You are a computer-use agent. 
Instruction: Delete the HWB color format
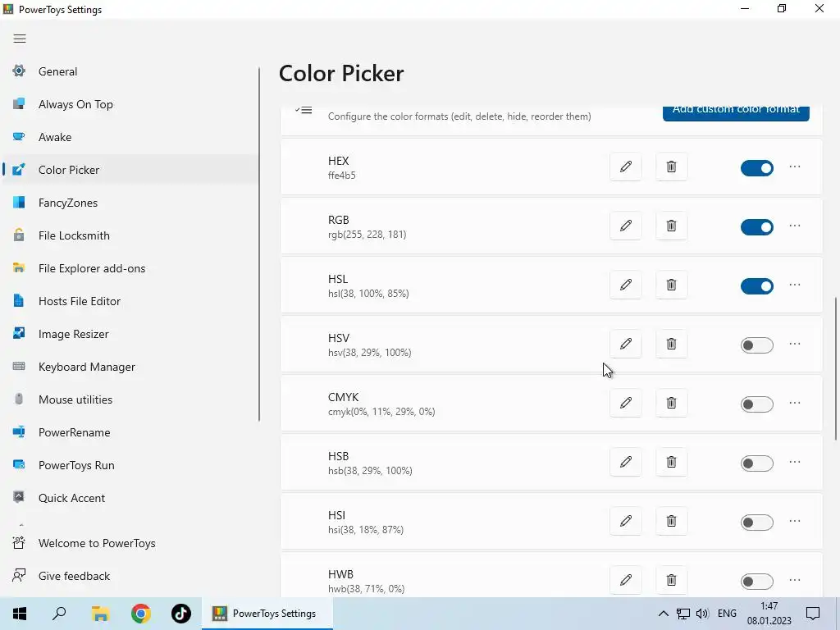671,580
